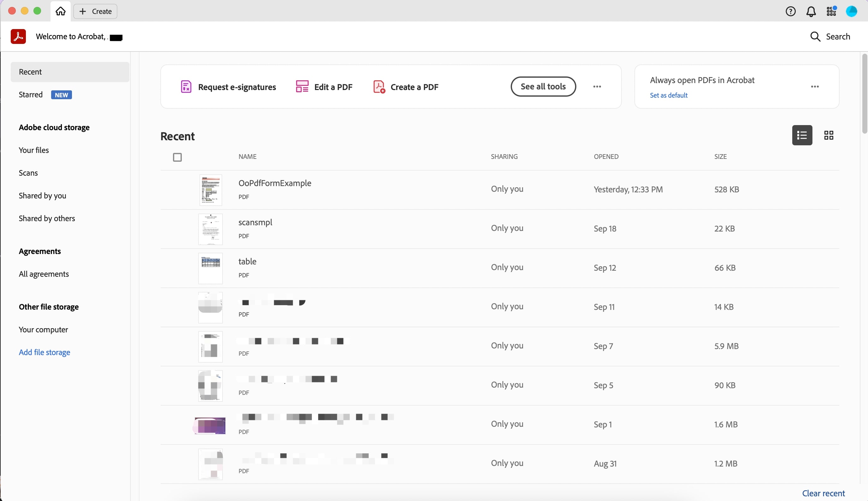Launch the Create a PDF tool
The height and width of the screenshot is (501, 868).
[406, 87]
